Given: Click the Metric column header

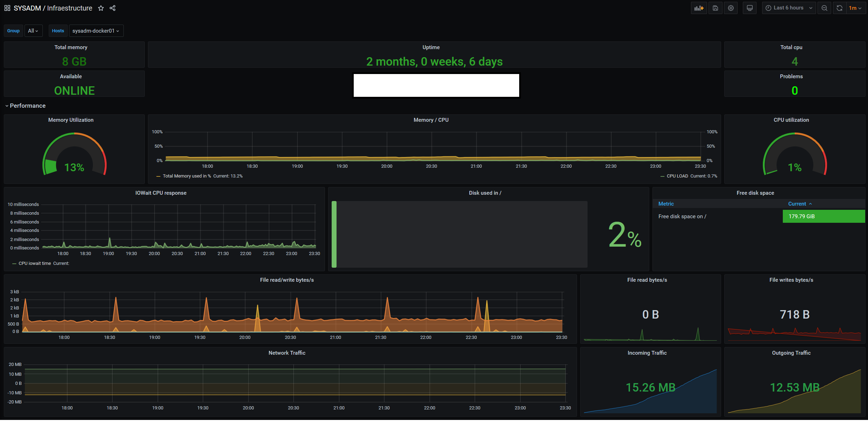Looking at the screenshot, I should tap(666, 204).
